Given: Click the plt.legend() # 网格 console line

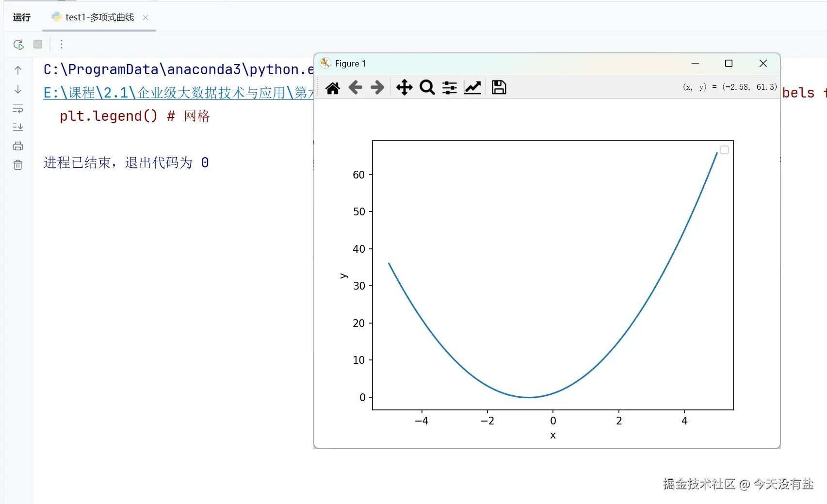Looking at the screenshot, I should point(135,116).
